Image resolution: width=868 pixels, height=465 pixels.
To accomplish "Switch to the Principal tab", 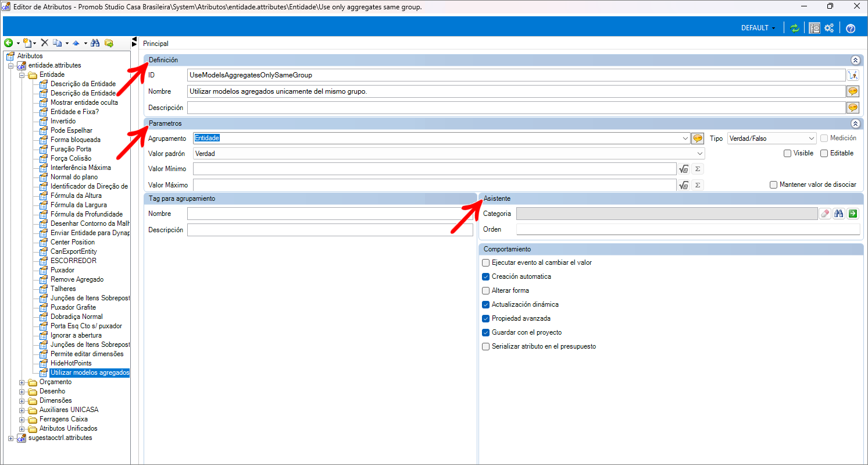I will coord(156,44).
